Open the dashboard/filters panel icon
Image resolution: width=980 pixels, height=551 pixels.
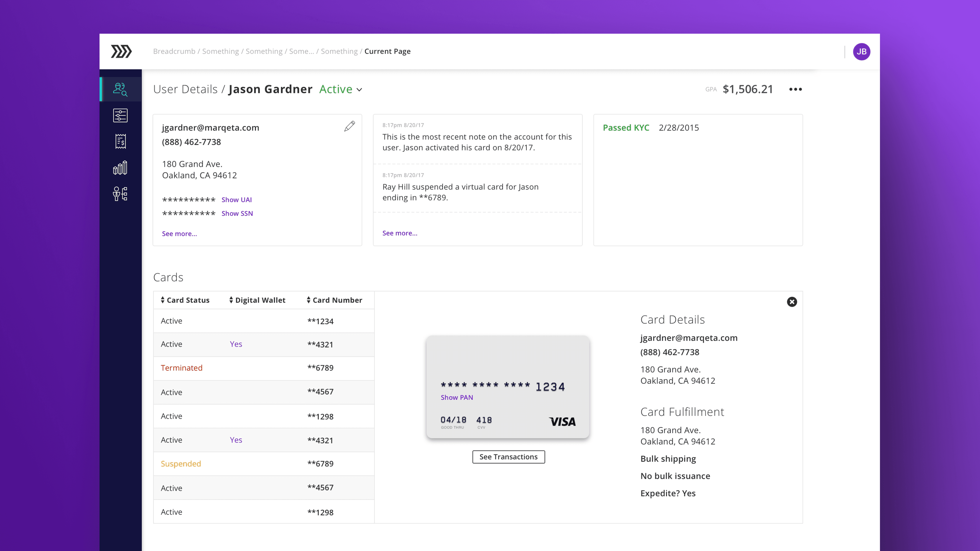pyautogui.click(x=121, y=115)
